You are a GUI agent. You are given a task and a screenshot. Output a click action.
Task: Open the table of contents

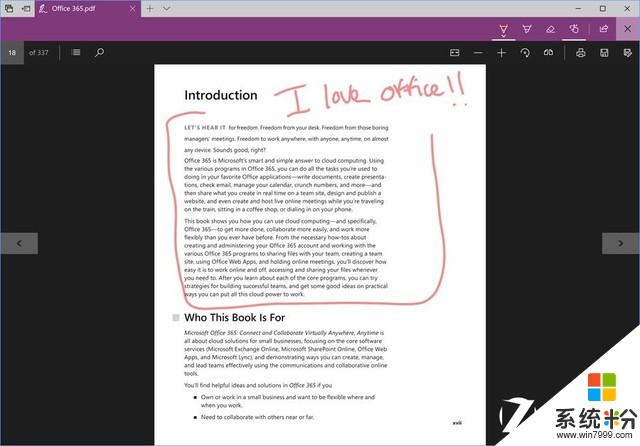coord(76,52)
